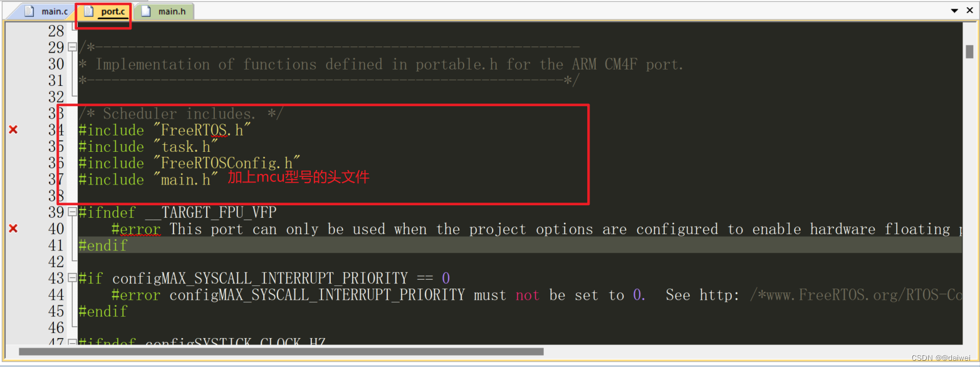Click line number 37 in the margin
The image size is (980, 367).
coord(56,179)
